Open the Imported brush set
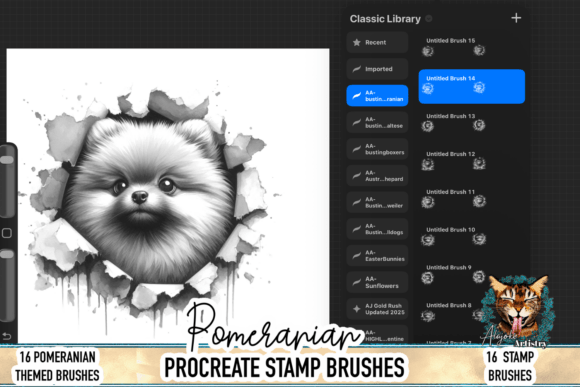580x387 pixels. tap(377, 69)
